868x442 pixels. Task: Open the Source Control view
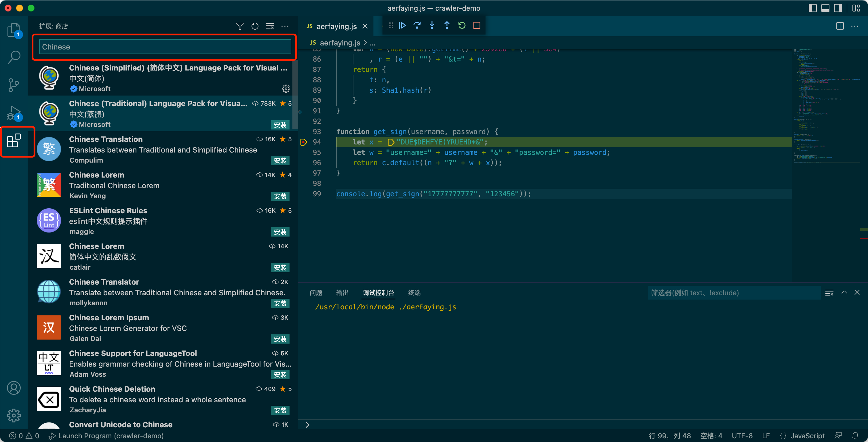point(14,85)
